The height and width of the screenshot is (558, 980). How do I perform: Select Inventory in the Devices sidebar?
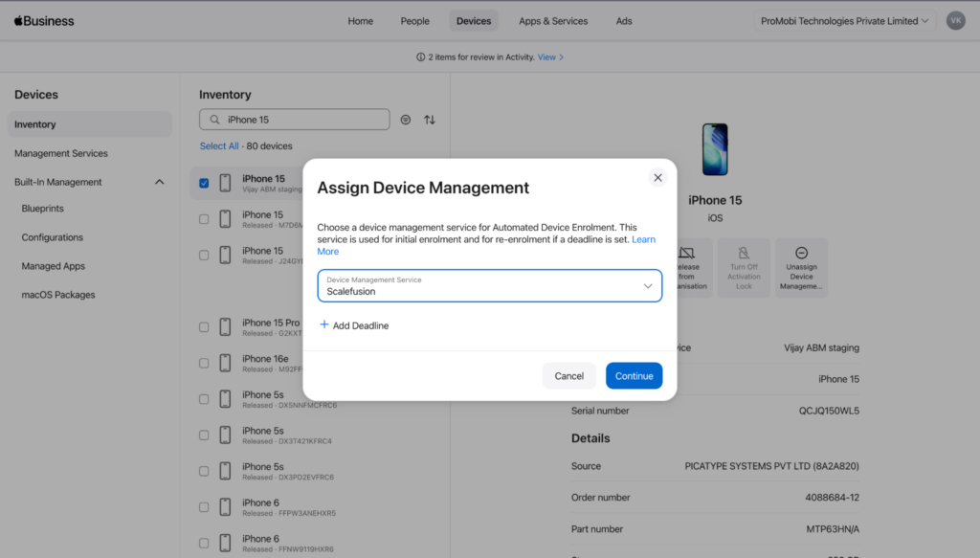(89, 124)
